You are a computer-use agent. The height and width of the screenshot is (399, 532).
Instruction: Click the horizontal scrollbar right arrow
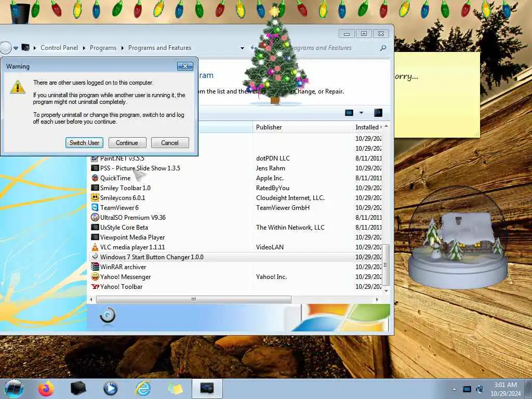[377, 299]
